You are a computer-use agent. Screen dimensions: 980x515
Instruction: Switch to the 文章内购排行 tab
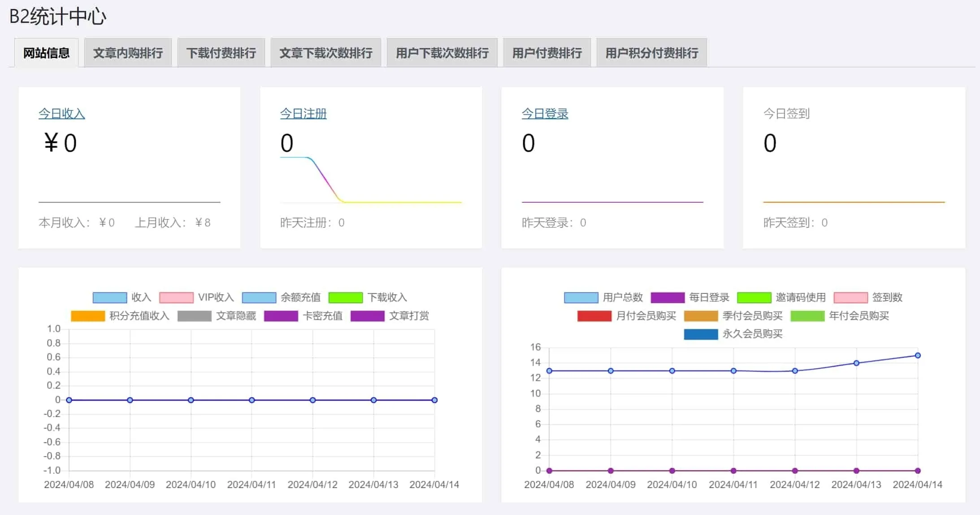[128, 52]
